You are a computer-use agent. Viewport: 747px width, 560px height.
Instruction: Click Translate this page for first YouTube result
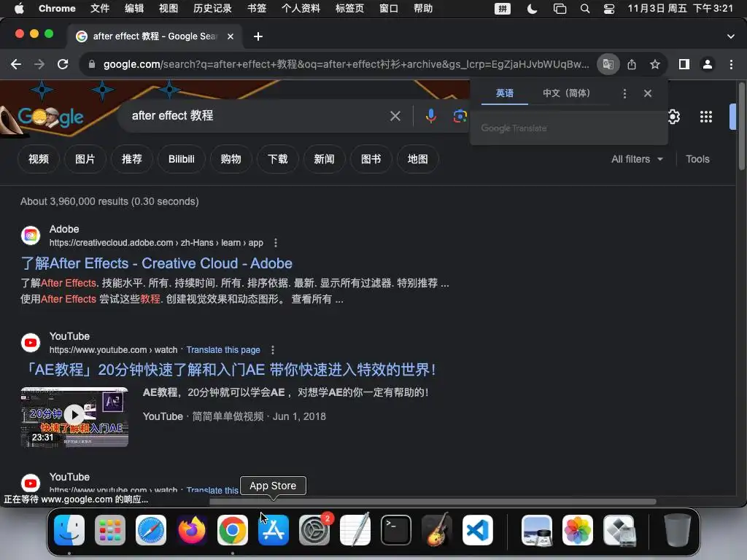point(223,350)
